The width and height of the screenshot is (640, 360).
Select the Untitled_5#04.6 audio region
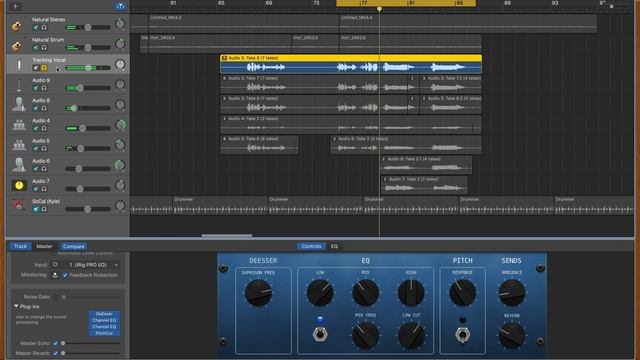pos(468,23)
